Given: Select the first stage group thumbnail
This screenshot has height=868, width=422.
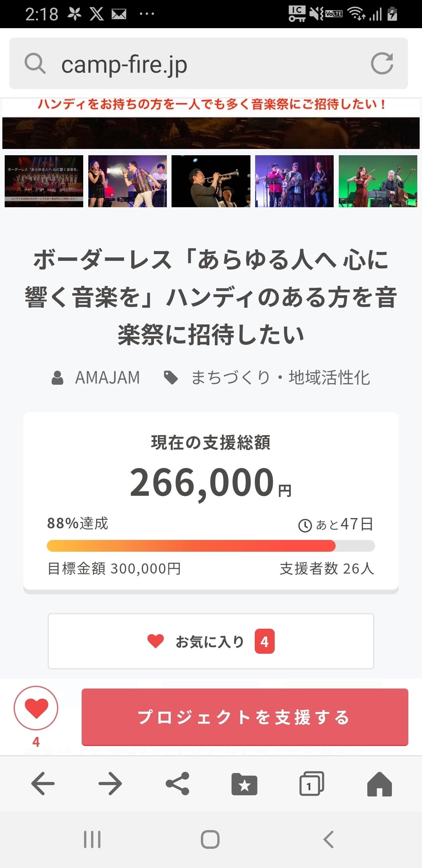Looking at the screenshot, I should click(x=44, y=181).
